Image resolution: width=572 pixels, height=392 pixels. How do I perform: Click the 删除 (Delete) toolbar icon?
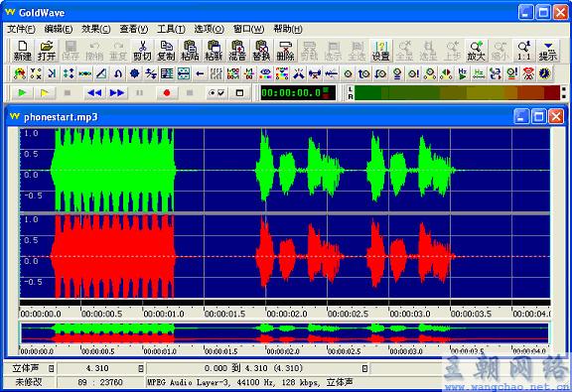(x=285, y=51)
